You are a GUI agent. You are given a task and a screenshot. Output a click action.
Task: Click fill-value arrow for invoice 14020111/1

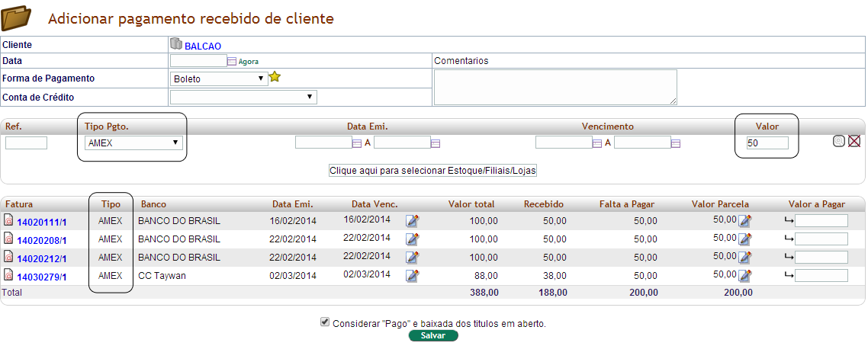[789, 221]
